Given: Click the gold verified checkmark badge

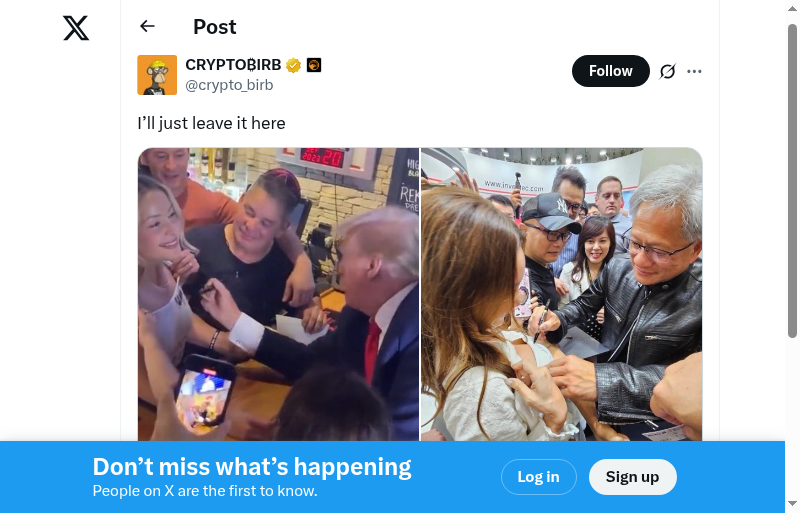Looking at the screenshot, I should [x=293, y=65].
